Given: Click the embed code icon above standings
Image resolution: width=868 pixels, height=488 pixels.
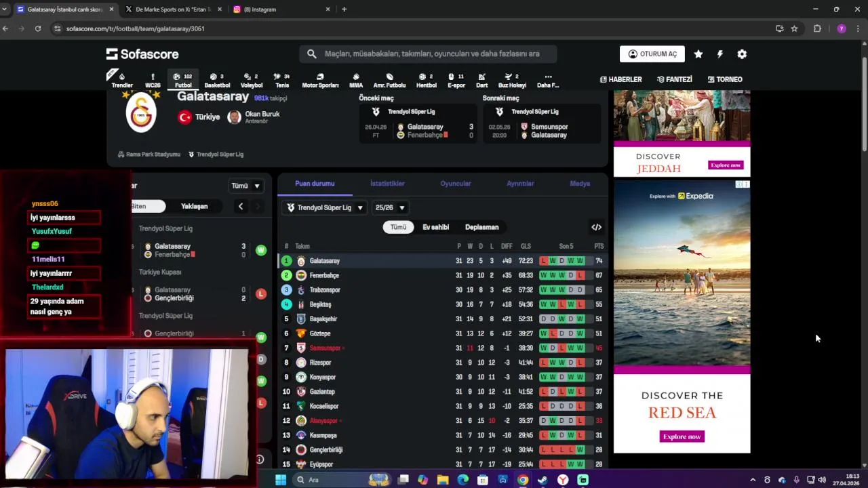Looking at the screenshot, I should (x=596, y=227).
